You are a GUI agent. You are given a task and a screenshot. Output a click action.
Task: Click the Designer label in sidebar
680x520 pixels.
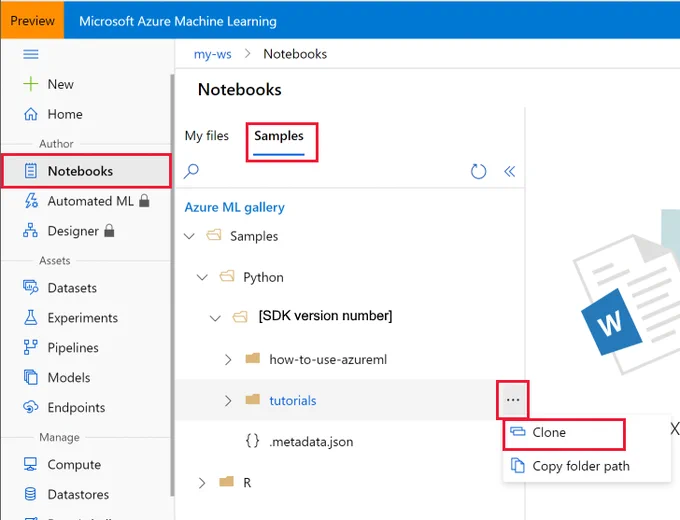click(73, 231)
